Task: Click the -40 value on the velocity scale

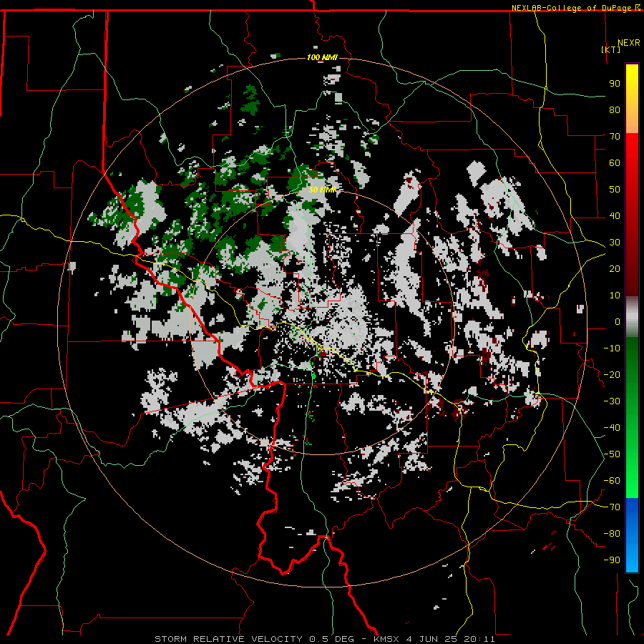Action: (x=612, y=428)
